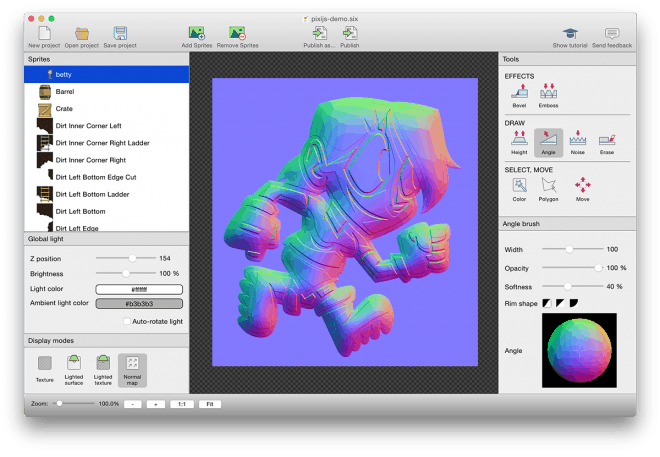Click the Fit zoom button
The width and height of the screenshot is (660, 457).
210,404
